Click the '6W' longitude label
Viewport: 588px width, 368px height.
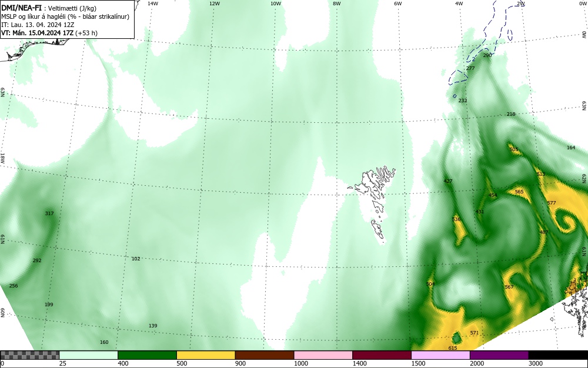(x=398, y=4)
